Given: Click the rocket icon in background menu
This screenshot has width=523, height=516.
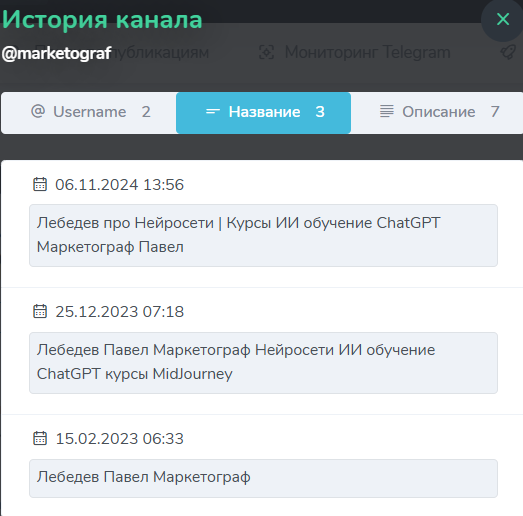Looking at the screenshot, I should click(x=508, y=53).
